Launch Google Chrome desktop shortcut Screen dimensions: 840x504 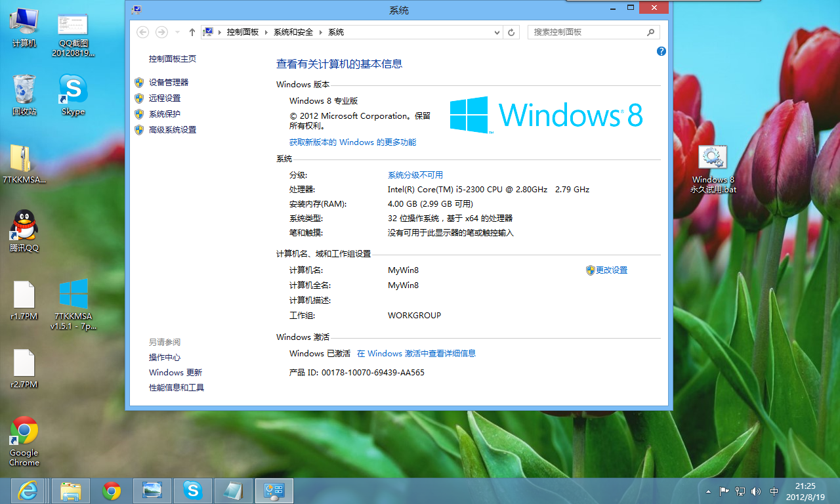[24, 441]
